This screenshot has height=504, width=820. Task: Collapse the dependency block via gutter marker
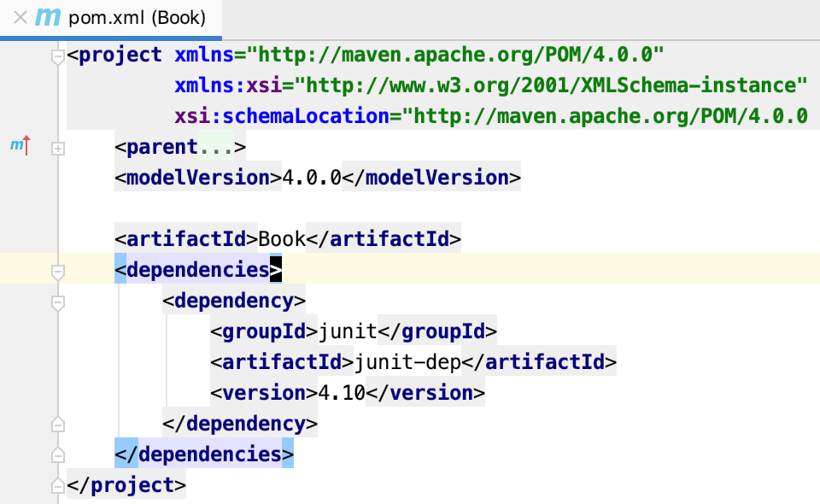pos(57,301)
